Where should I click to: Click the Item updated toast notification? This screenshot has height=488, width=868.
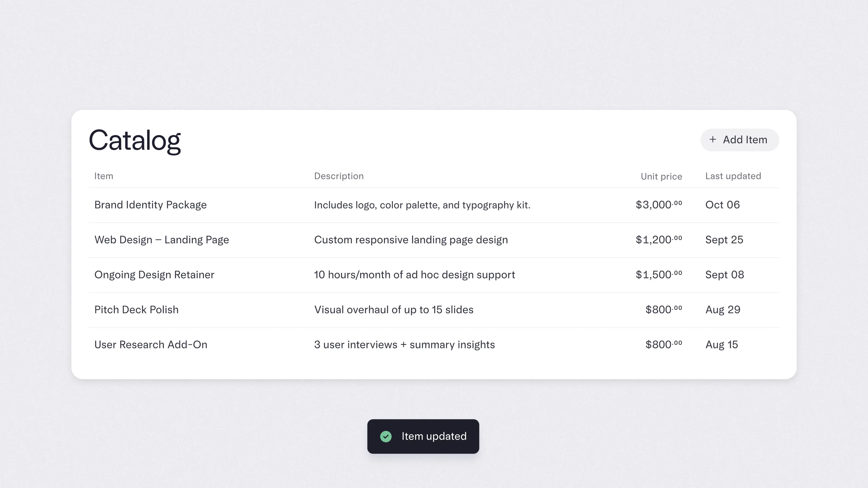tap(433, 436)
